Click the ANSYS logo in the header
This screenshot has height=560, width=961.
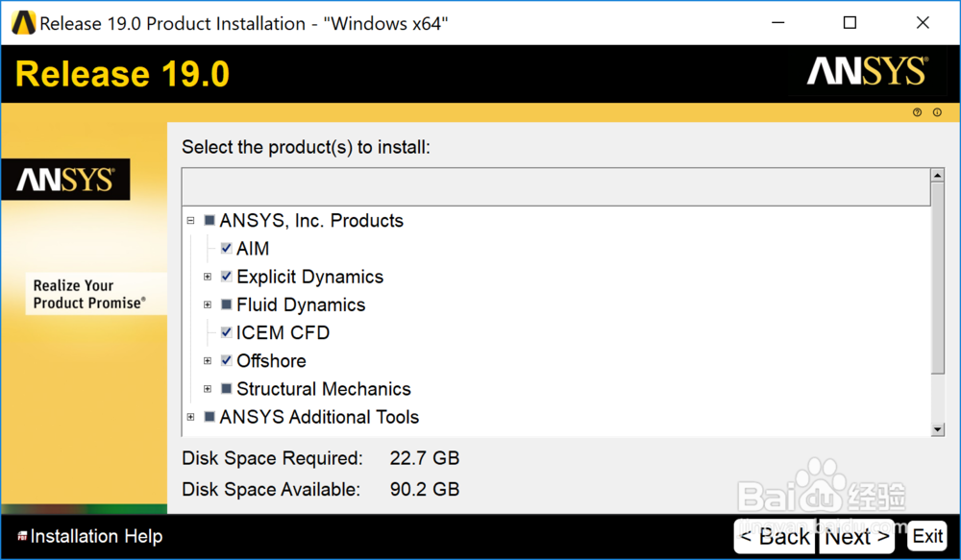(x=868, y=72)
